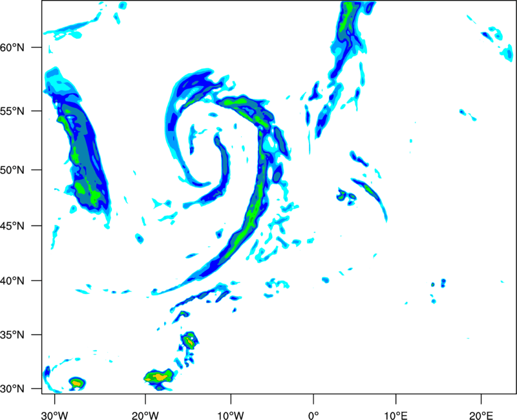The image size is (517, 420).
Task: Click the 30°N latitude label
Action: [12, 389]
